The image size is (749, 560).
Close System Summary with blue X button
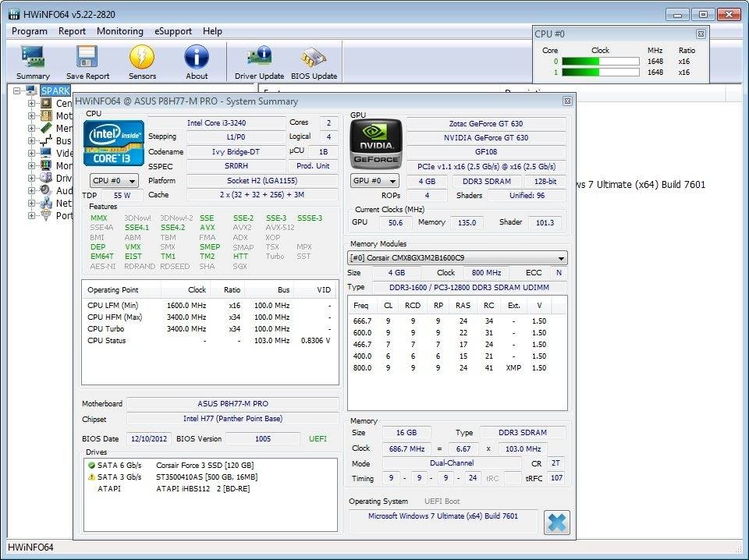(556, 523)
